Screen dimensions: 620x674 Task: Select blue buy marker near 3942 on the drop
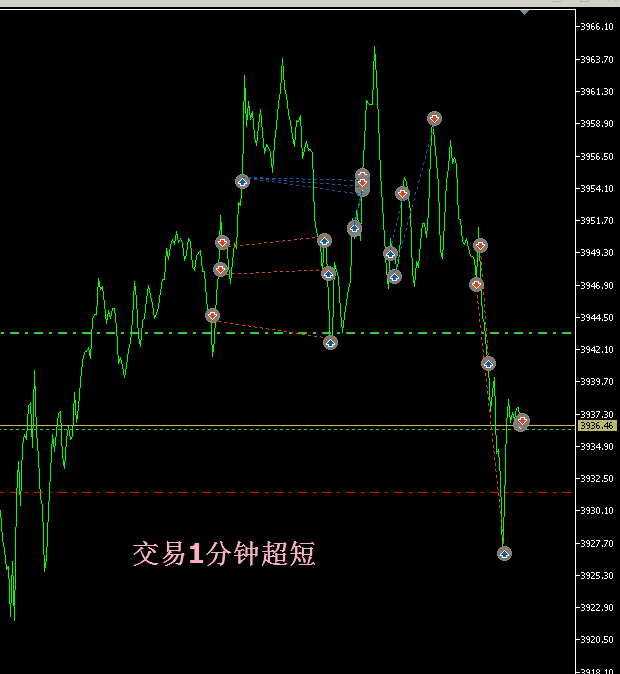tap(488, 363)
